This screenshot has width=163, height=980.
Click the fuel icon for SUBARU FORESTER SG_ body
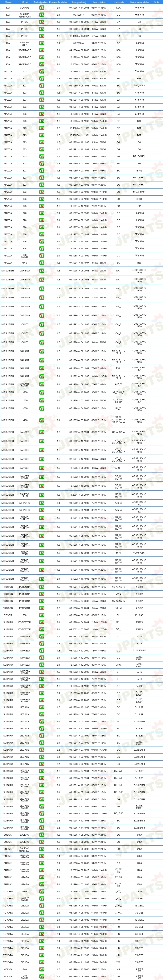pos(42,629)
